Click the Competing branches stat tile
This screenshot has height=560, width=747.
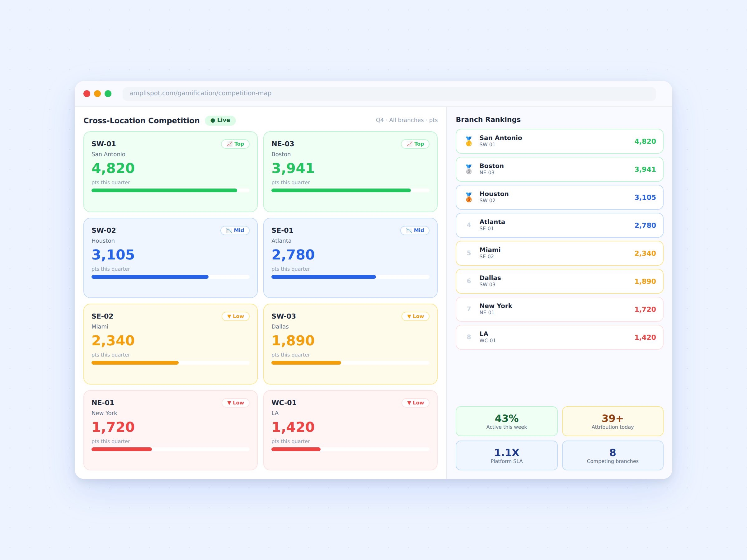pyautogui.click(x=612, y=455)
